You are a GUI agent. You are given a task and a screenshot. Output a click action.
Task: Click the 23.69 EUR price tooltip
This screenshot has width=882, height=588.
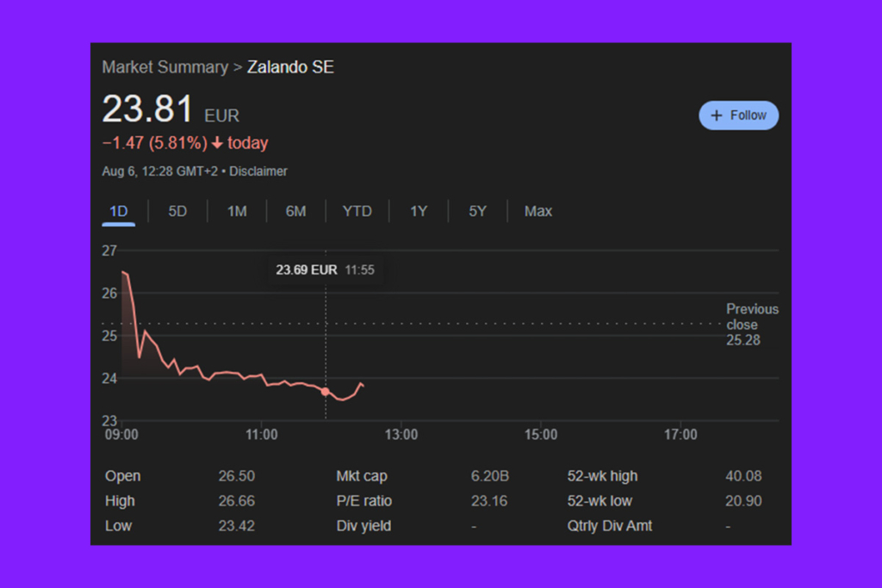(324, 269)
